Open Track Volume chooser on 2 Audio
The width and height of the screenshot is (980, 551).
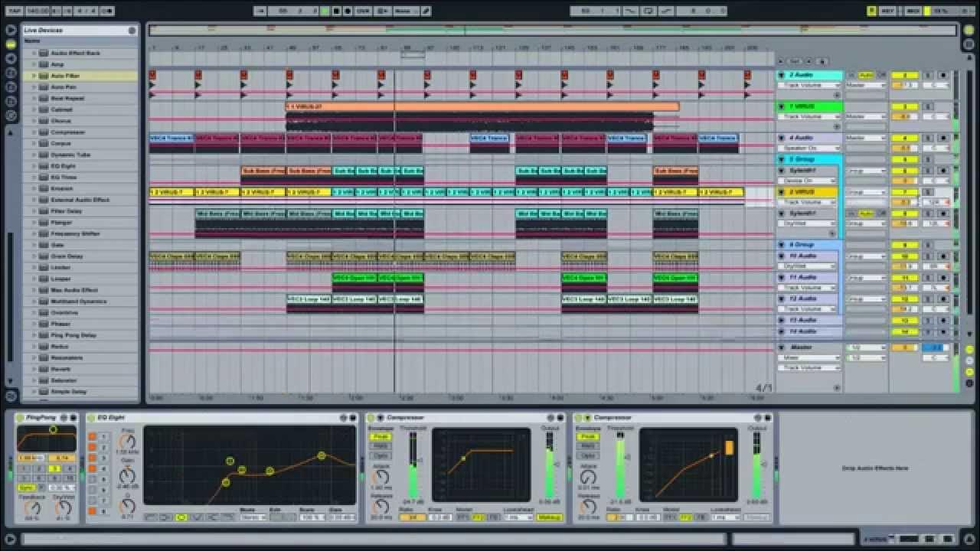tap(808, 86)
